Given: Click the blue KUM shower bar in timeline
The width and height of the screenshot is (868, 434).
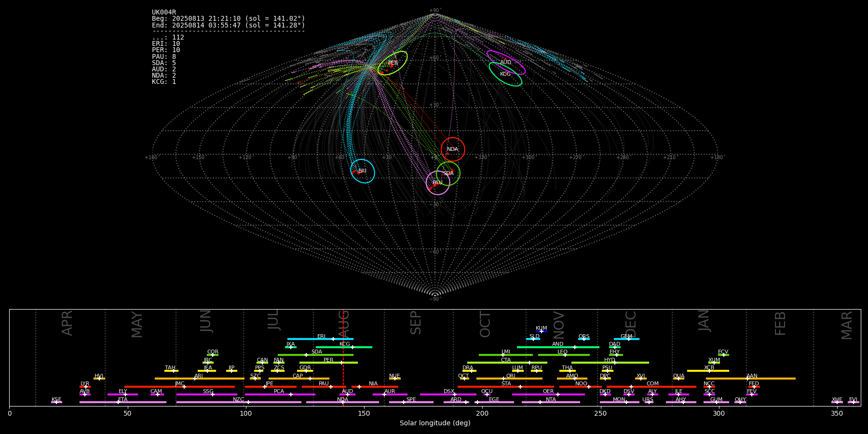Looking at the screenshot, I should pyautogui.click(x=542, y=331).
